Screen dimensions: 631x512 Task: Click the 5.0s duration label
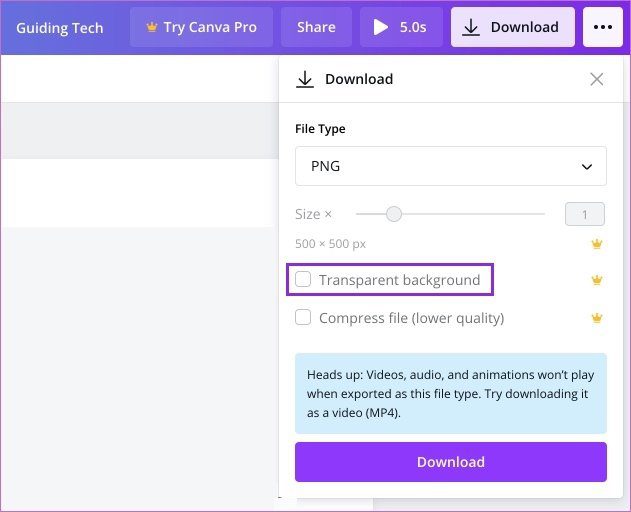point(413,27)
